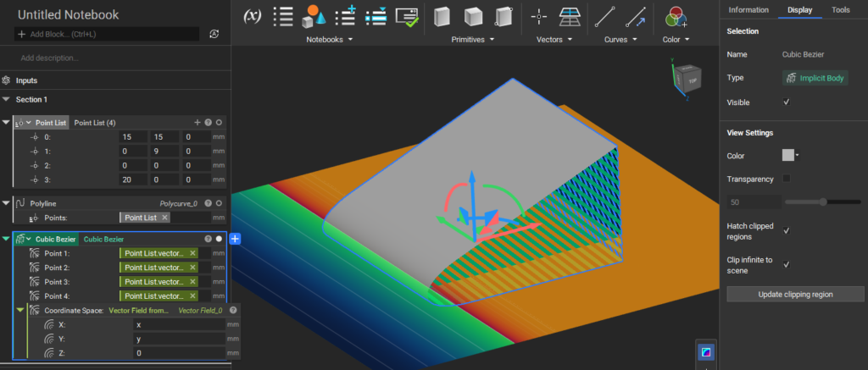
Task: Select the crosshair point vector icon
Action: pos(539,16)
